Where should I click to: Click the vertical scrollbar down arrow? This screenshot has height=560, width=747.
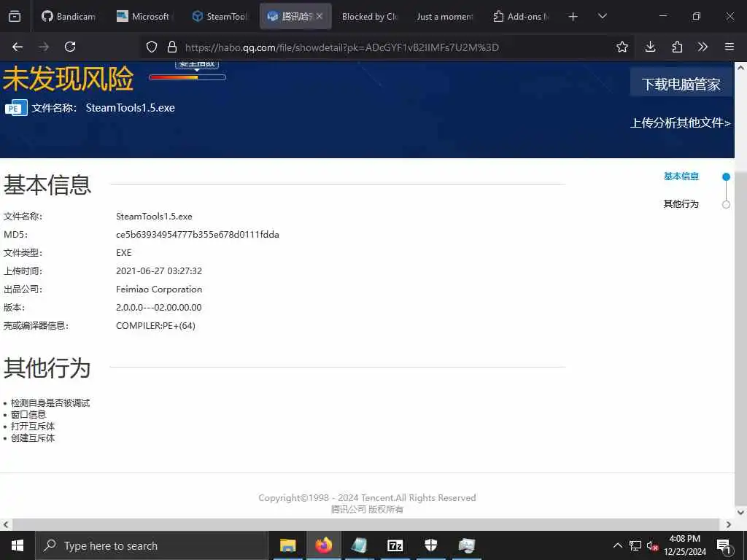coord(740,513)
